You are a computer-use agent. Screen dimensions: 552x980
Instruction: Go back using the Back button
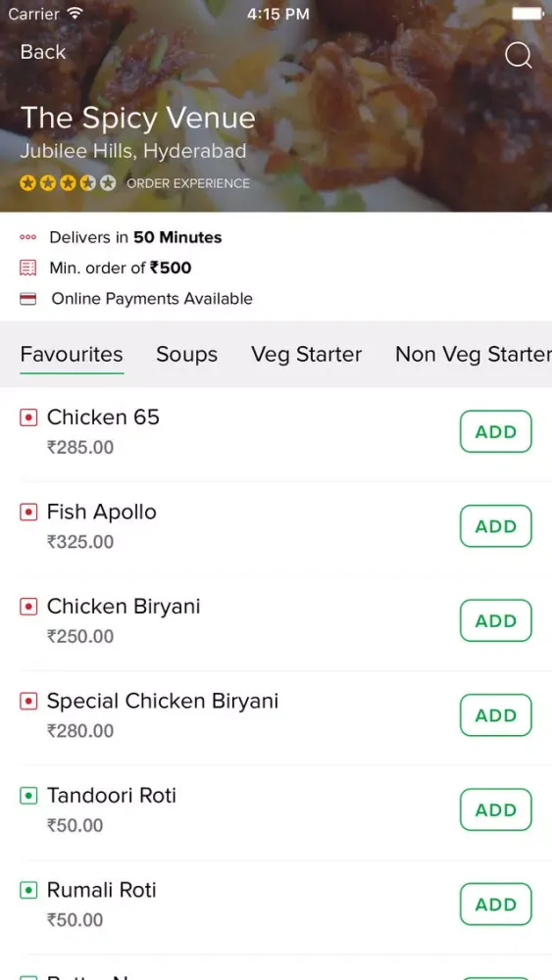pyautogui.click(x=42, y=52)
